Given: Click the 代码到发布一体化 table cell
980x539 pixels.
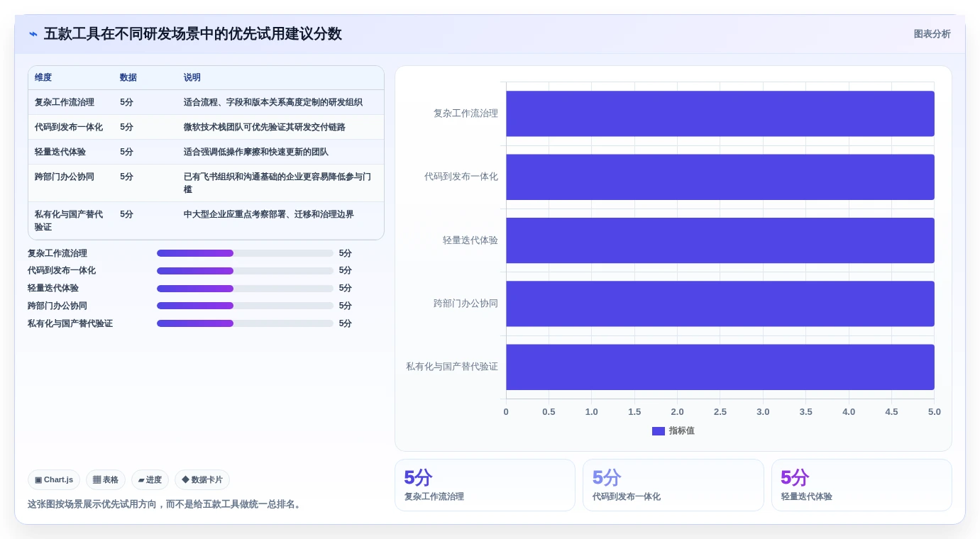Looking at the screenshot, I should pos(69,127).
